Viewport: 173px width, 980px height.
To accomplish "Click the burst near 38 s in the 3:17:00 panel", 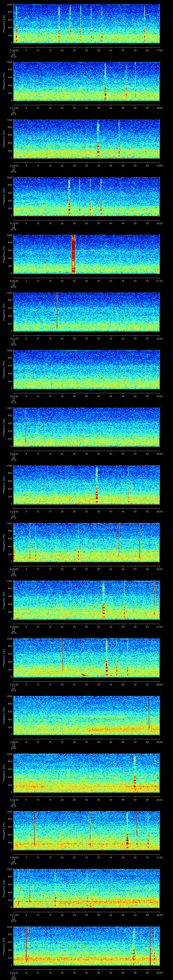I will (x=105, y=82).
